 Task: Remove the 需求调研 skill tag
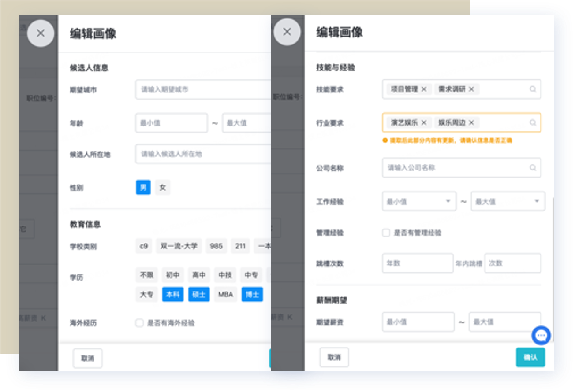point(471,89)
